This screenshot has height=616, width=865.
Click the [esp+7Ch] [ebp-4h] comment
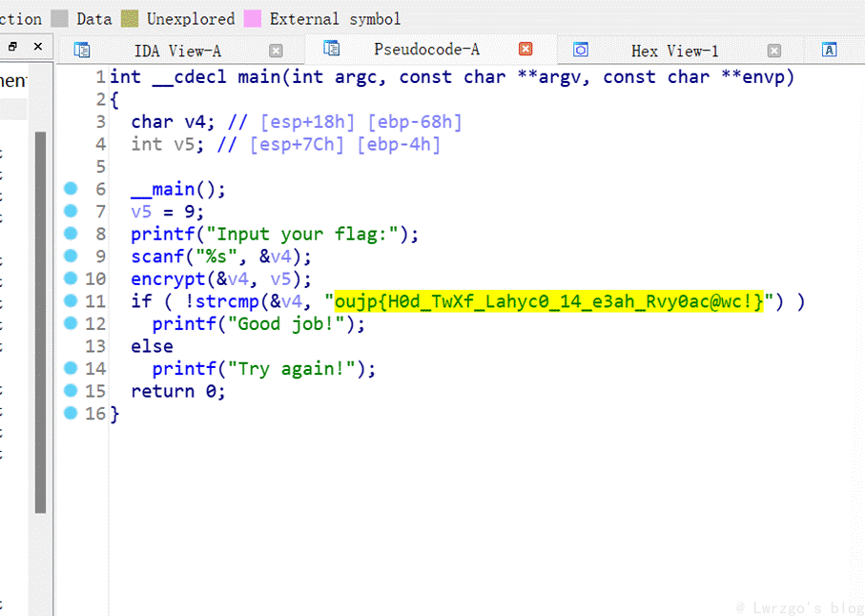tap(345, 145)
